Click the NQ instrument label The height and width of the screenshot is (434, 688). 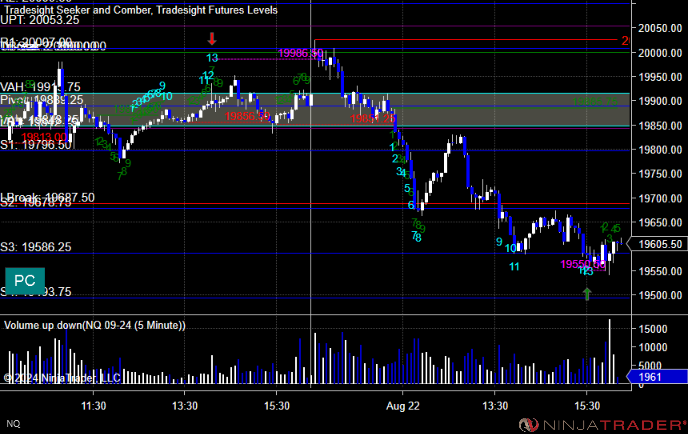[13, 423]
